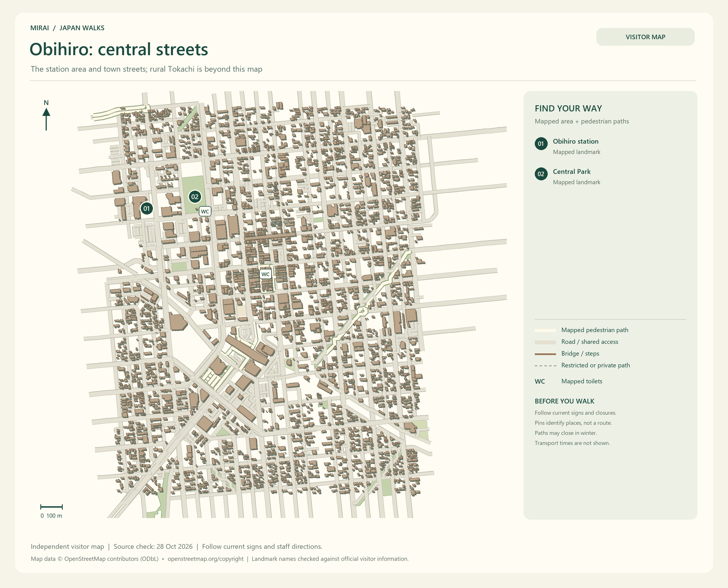
Task: Click the BEFORE YOU WALK heading
Action: (x=564, y=401)
